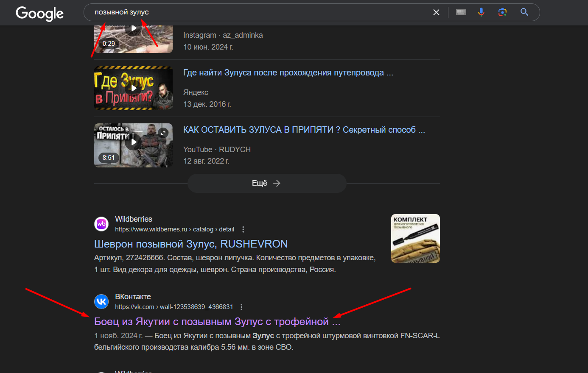588x373 pixels.
Task: Open 'Где найти Зулуса после прохождения' link
Action: (x=288, y=73)
